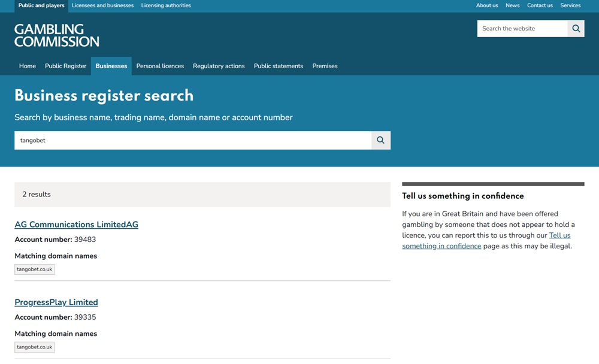The width and height of the screenshot is (599, 364).
Task: Select the Businesses navigation tab
Action: click(111, 66)
